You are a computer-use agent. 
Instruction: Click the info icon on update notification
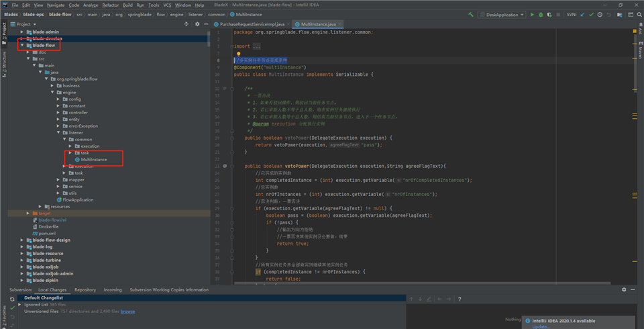click(x=528, y=321)
